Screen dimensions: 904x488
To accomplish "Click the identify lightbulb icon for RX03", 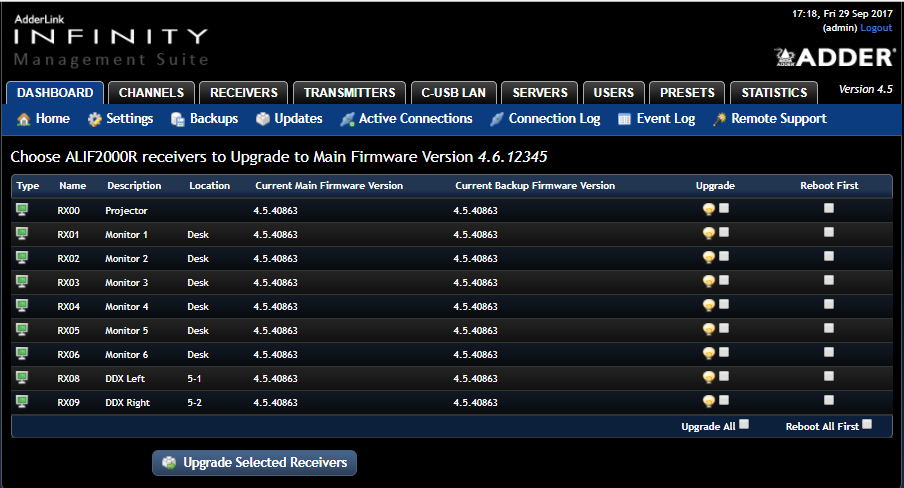I will click(709, 281).
